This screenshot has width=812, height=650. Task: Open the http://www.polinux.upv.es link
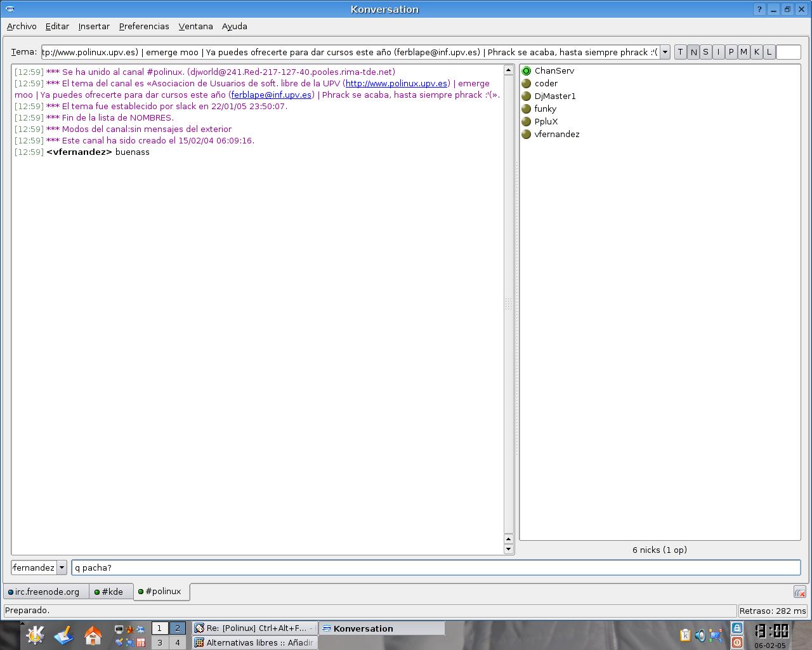tap(396, 84)
